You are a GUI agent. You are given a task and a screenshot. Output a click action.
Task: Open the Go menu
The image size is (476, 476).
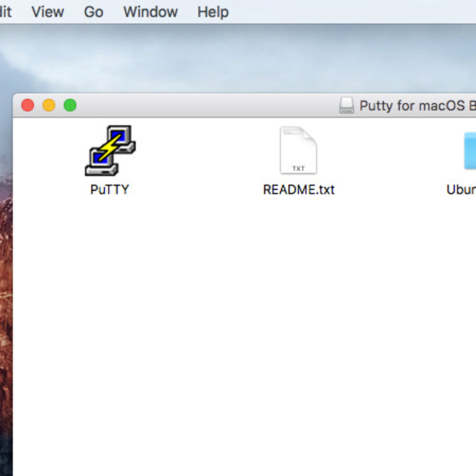pos(93,12)
